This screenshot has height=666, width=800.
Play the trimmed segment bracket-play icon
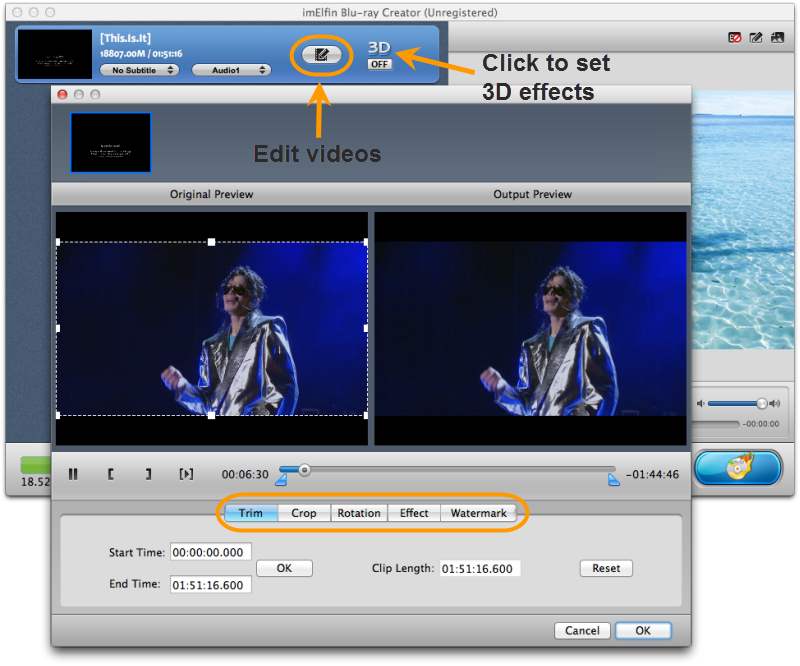coord(186,474)
